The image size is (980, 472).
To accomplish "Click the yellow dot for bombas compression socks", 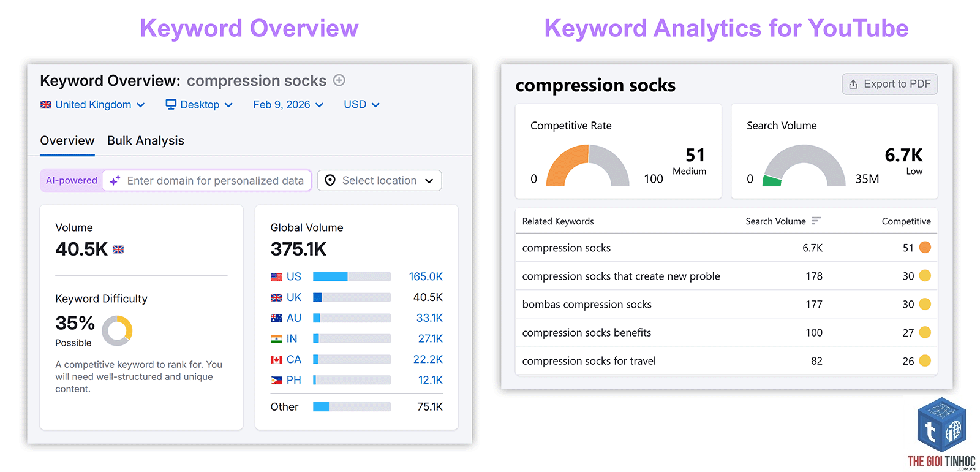I will (x=925, y=304).
